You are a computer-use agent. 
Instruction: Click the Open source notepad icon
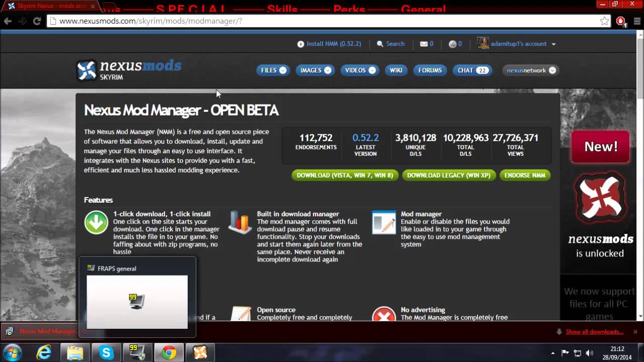click(x=240, y=314)
